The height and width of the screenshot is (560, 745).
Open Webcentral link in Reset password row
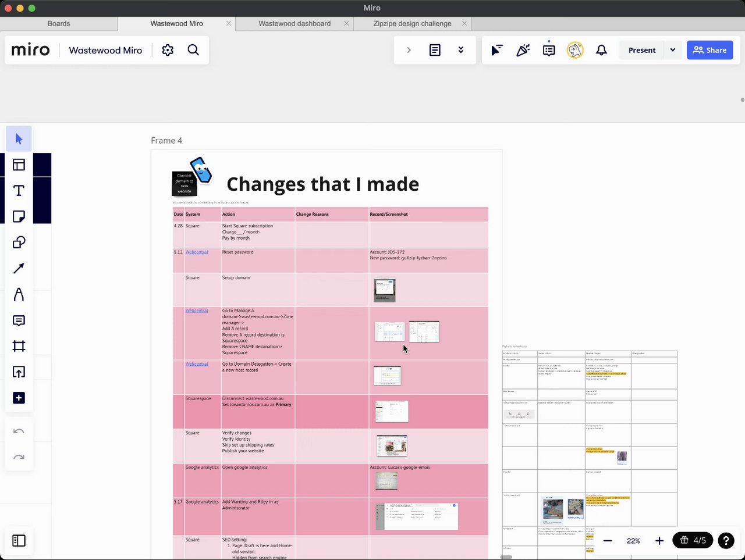click(197, 252)
